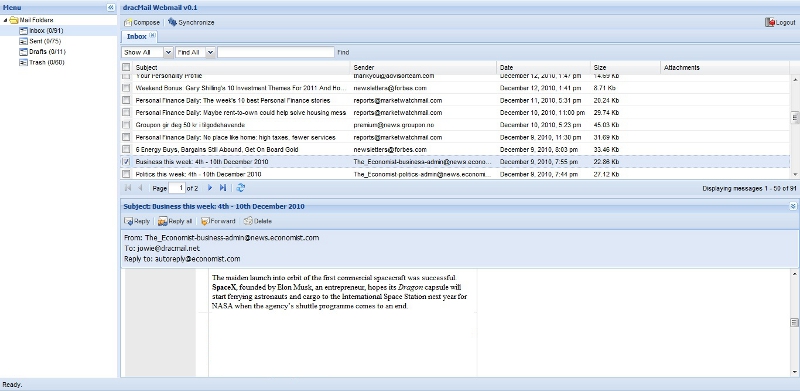Screen dimensions: 800x391
Task: Open Trash (0/60) folder
Action: [47, 62]
